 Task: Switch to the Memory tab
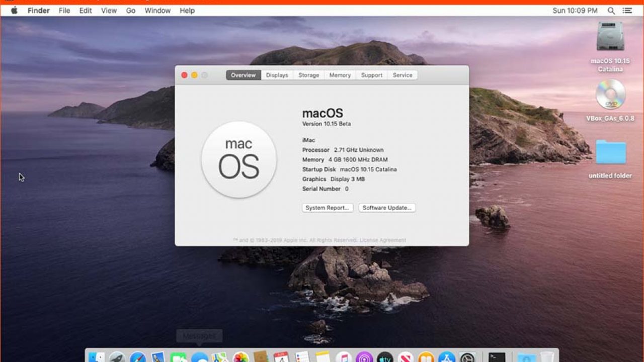click(340, 75)
